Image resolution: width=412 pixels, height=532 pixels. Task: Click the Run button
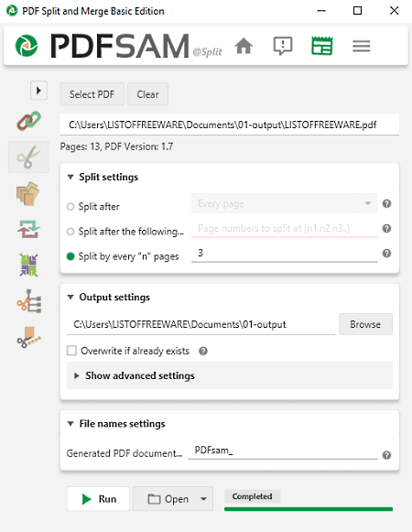(98, 499)
